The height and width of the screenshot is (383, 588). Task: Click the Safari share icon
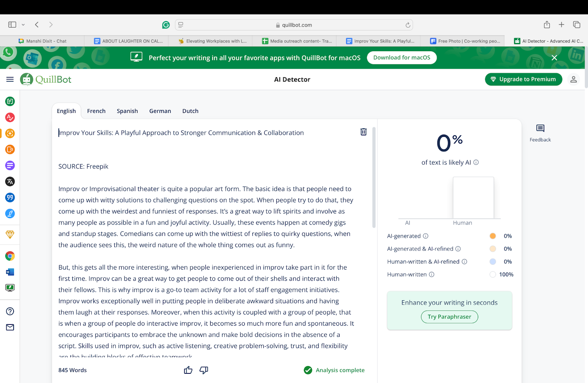click(547, 25)
